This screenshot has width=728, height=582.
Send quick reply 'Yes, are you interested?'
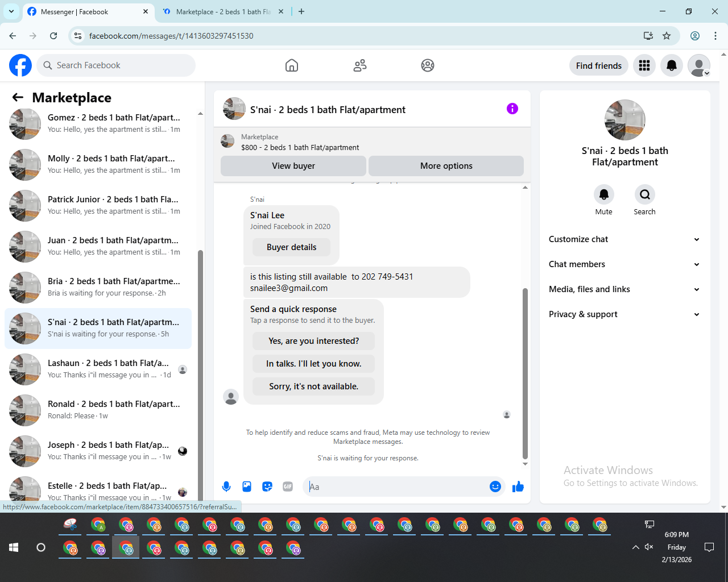(x=314, y=341)
